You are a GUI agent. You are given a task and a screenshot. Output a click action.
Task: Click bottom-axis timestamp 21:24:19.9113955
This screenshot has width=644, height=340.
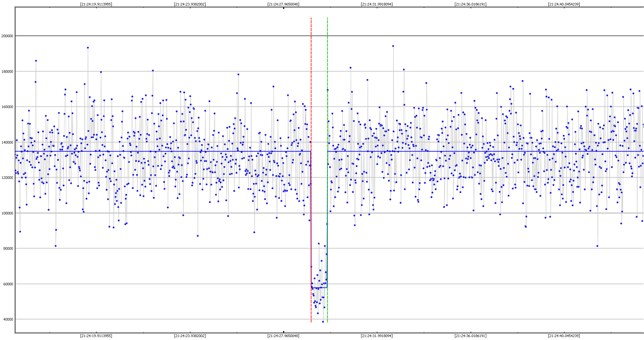(96, 336)
